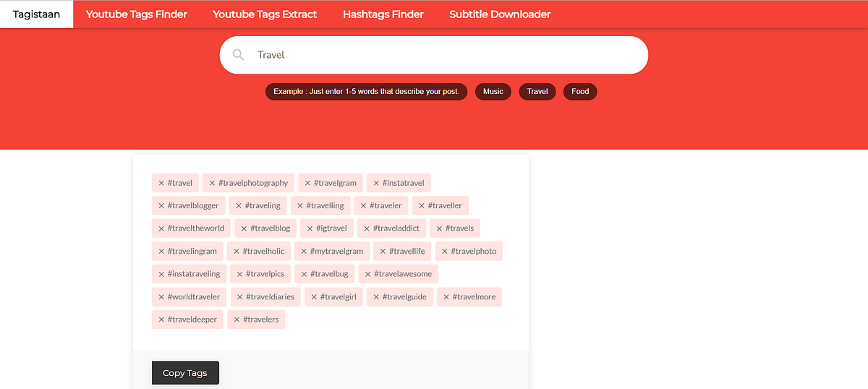Screen dimensions: 868x389
Task: Click X beside #traveldeeper tag
Action: [161, 320]
